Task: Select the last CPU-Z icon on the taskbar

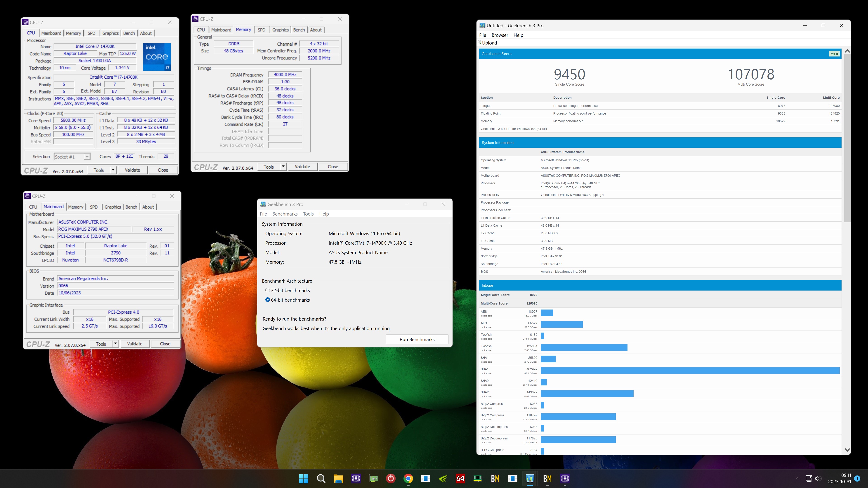Action: pos(565,479)
